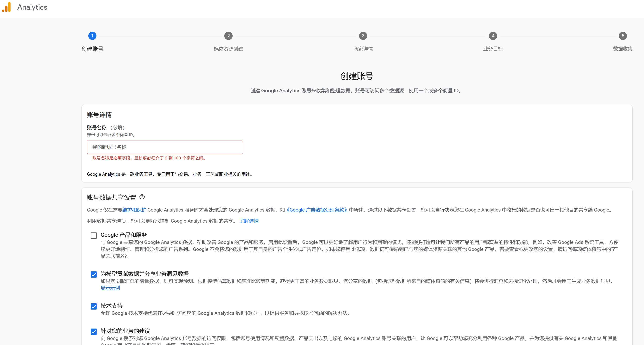644x345 pixels.
Task: Click the 账号详情 section heading
Action: point(99,114)
